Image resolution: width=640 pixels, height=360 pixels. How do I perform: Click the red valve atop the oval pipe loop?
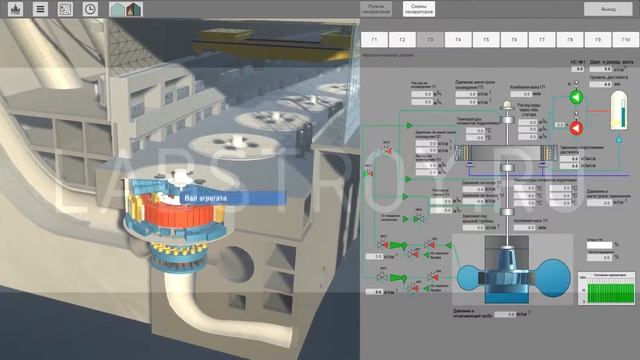pos(387,150)
